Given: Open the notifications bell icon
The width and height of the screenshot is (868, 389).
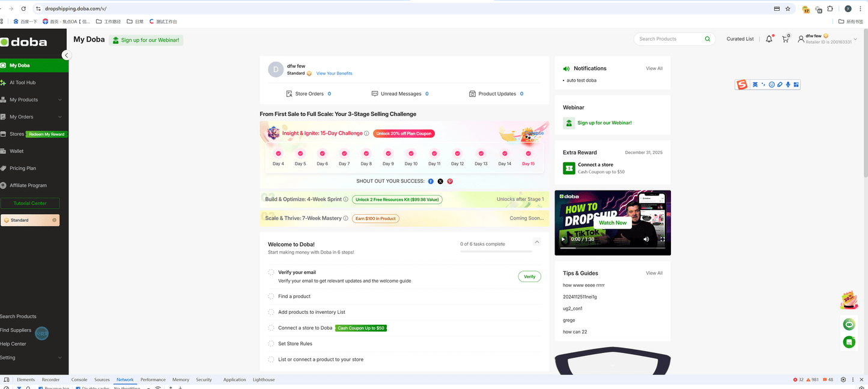Looking at the screenshot, I should (x=769, y=39).
